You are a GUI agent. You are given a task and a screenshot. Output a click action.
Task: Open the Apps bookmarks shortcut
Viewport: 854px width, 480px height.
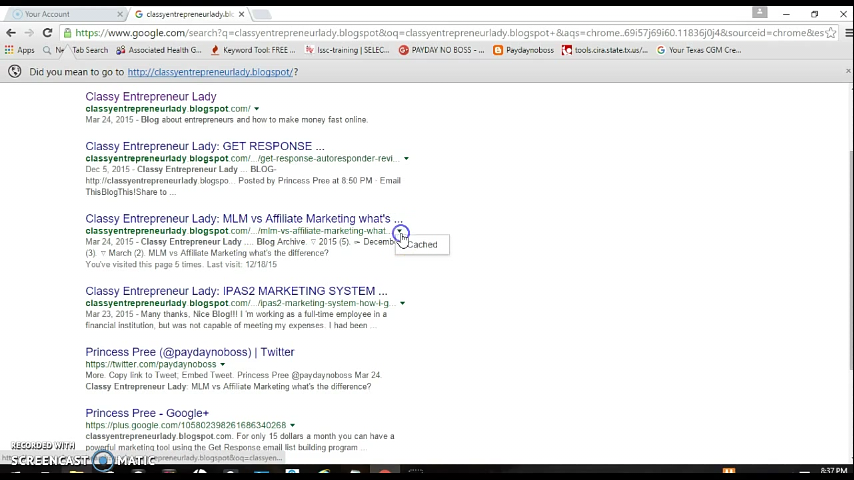point(20,50)
